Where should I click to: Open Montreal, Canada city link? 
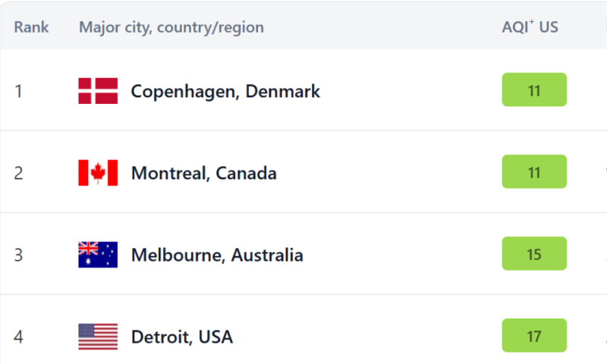click(203, 174)
